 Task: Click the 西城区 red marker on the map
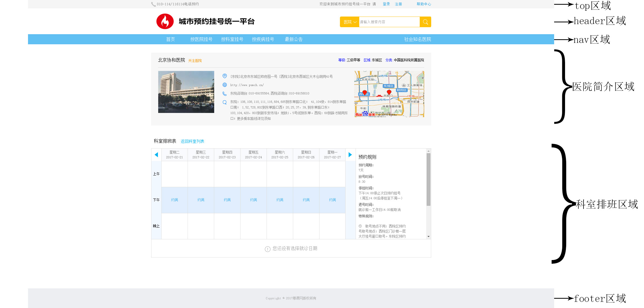click(365, 93)
